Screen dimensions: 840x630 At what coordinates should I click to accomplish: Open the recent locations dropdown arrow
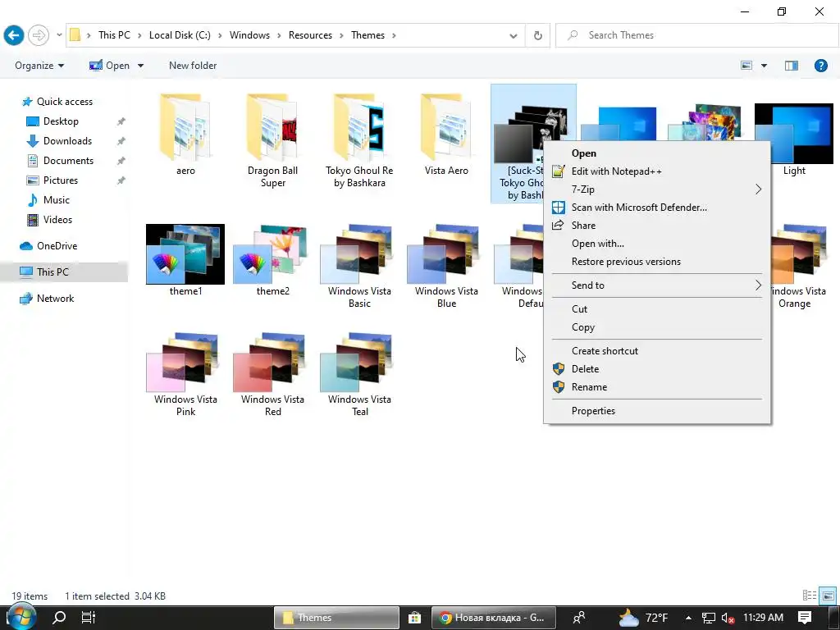coord(59,35)
